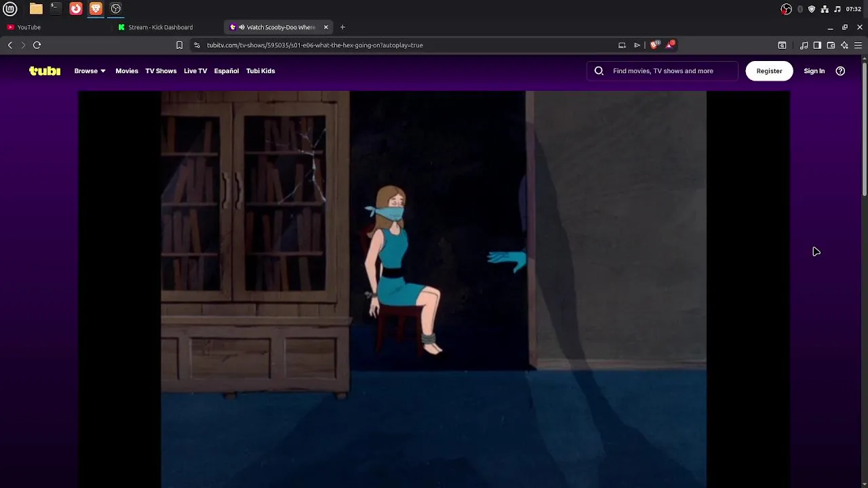Screen dimensions: 868x488
Task: Switch to Español content
Action: (x=226, y=70)
